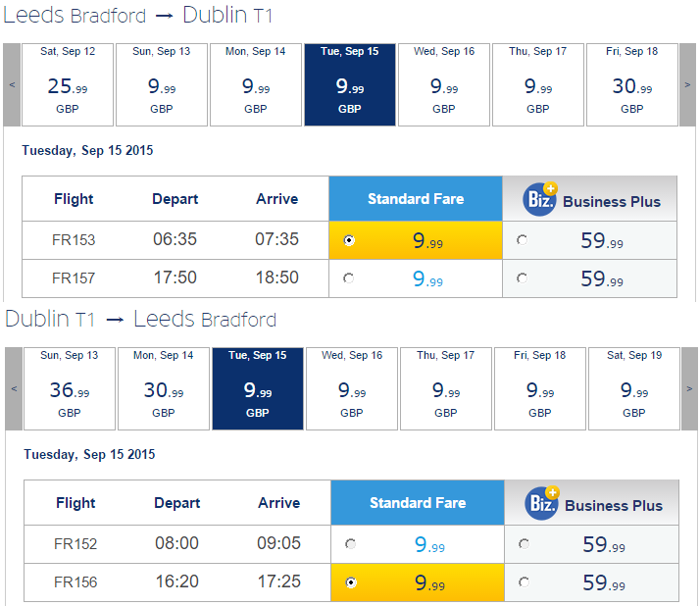
Task: Click outbound Standard Fare column header
Action: [x=416, y=199]
